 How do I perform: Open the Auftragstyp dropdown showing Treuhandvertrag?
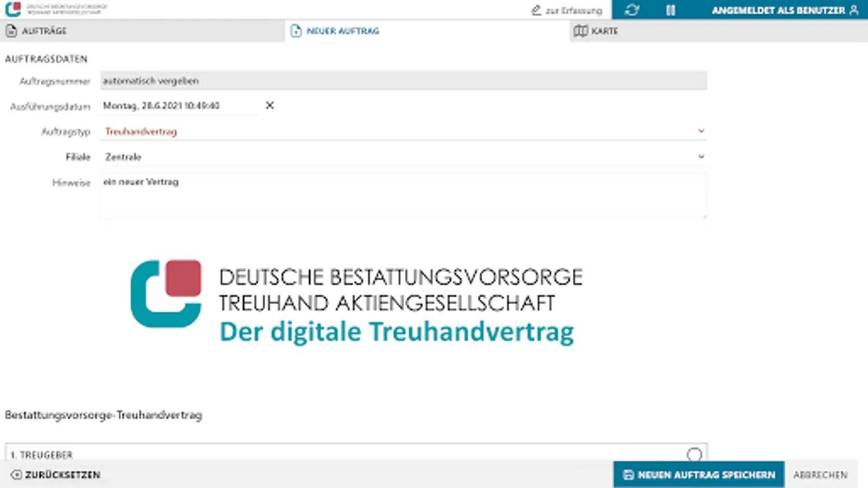(404, 131)
